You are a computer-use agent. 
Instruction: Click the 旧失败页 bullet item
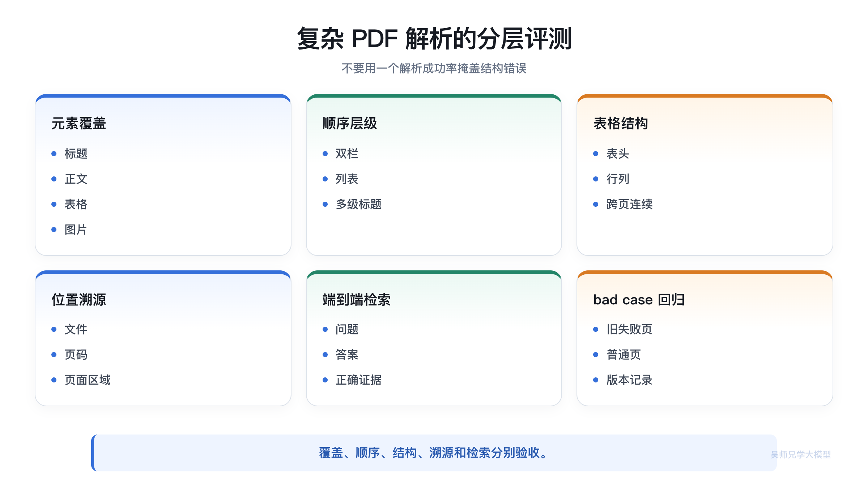(x=629, y=329)
